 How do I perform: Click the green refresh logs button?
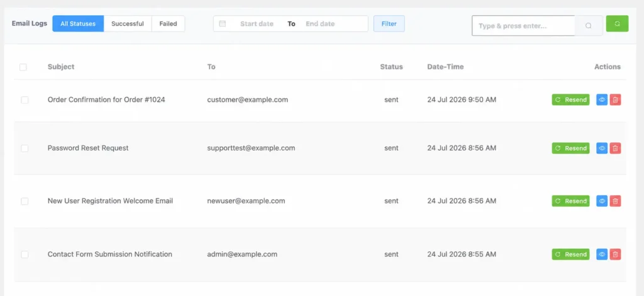click(x=618, y=23)
